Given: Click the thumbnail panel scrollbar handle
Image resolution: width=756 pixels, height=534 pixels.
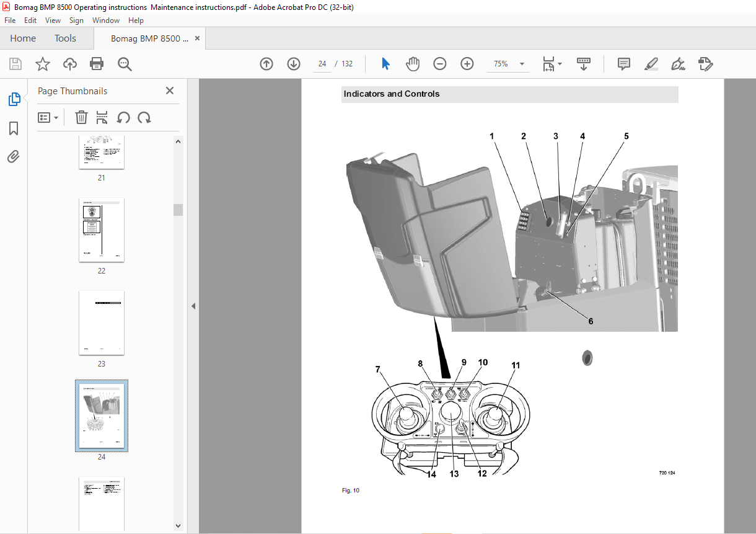Looking at the screenshot, I should [178, 210].
